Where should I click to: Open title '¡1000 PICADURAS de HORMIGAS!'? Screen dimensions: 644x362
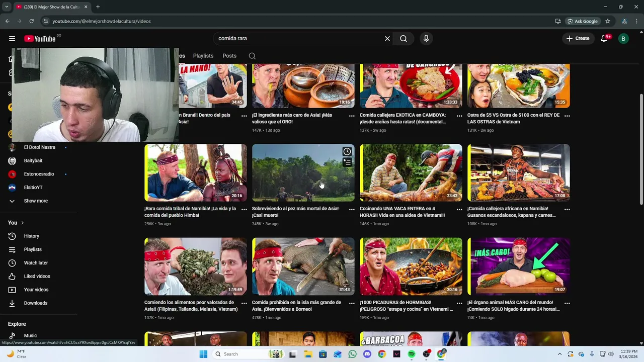tap(406, 306)
